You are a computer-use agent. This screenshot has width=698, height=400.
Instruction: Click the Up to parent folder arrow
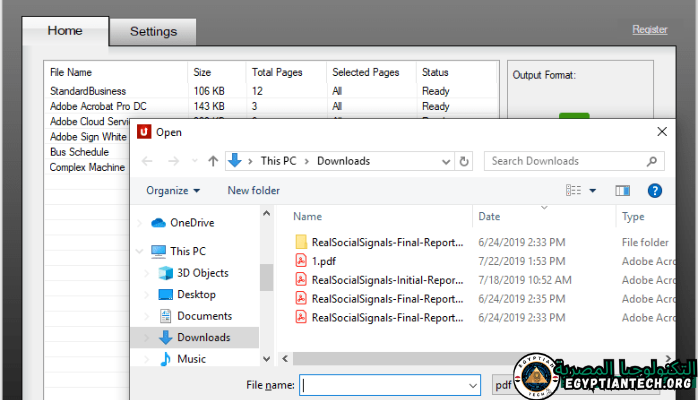(213, 161)
